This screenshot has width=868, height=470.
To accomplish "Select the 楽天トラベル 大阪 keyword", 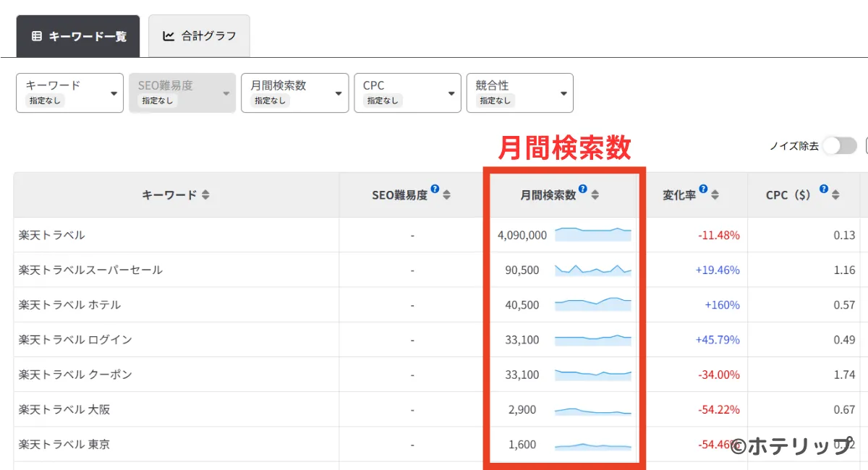I will [64, 409].
